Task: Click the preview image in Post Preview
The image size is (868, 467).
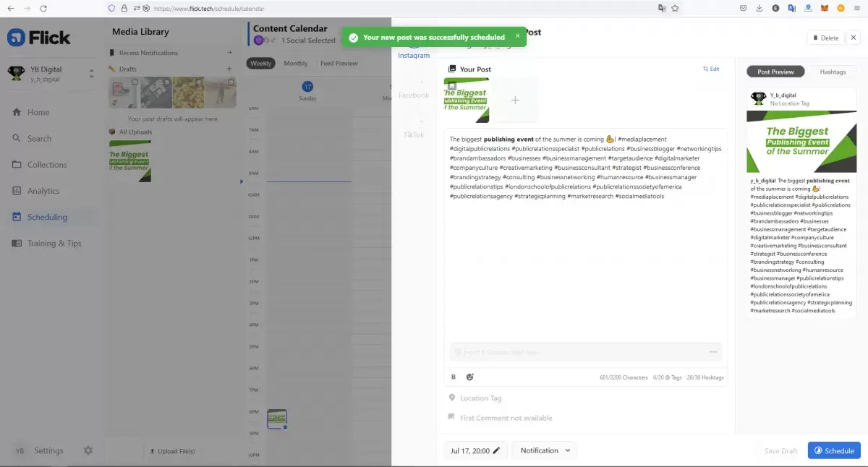Action: [801, 142]
